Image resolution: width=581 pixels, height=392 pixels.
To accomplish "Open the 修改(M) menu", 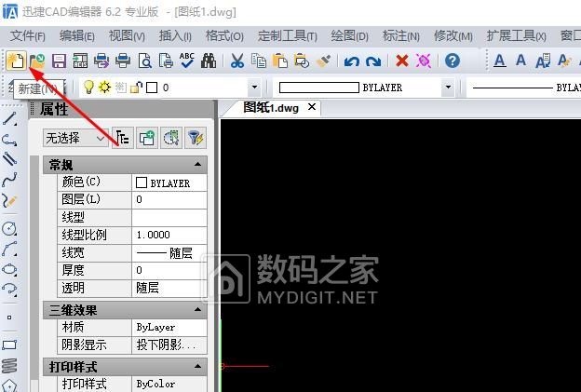I will 453,36.
